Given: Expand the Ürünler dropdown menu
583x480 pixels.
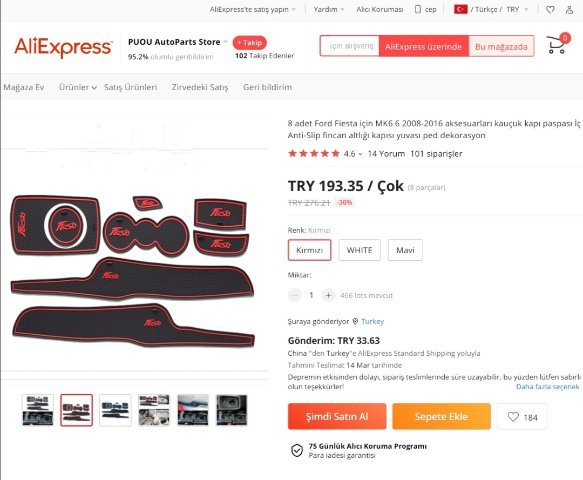Looking at the screenshot, I should tap(78, 87).
